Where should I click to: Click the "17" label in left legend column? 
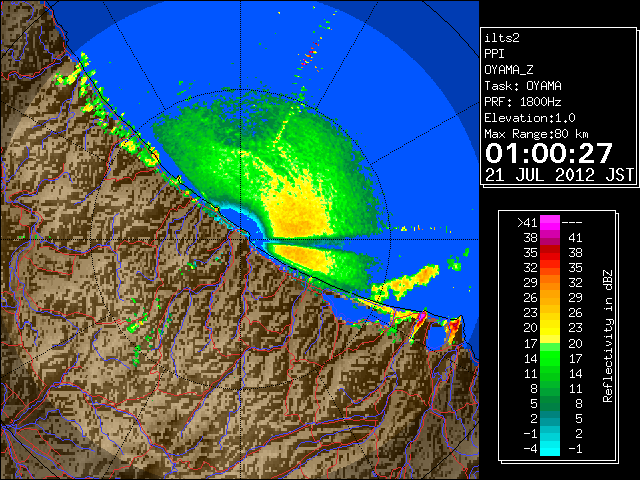[531, 343]
